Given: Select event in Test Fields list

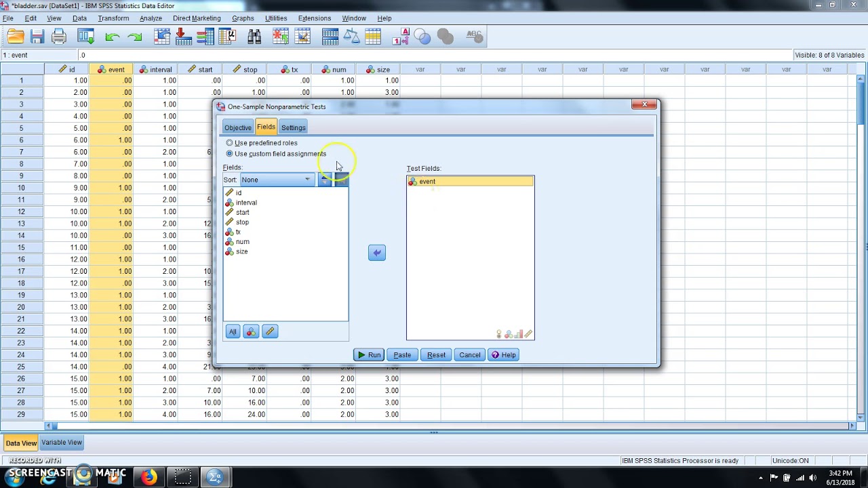Looking at the screenshot, I should (x=470, y=182).
